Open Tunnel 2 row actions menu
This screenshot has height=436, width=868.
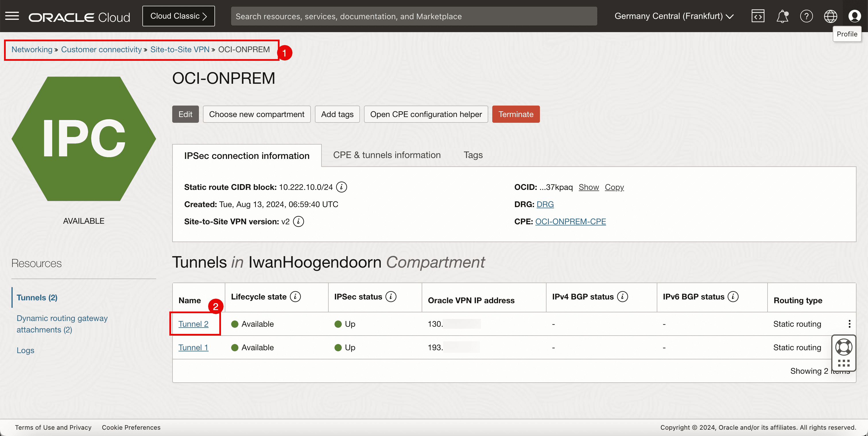pos(849,324)
